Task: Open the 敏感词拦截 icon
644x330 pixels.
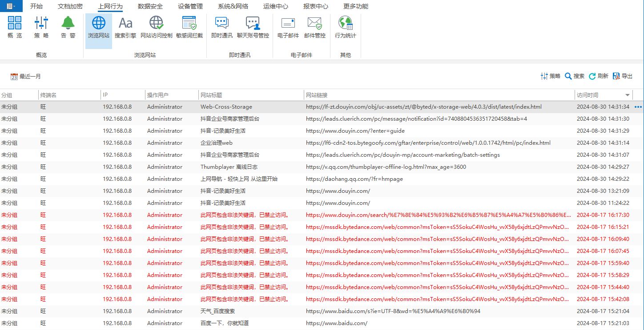Action: tap(189, 27)
